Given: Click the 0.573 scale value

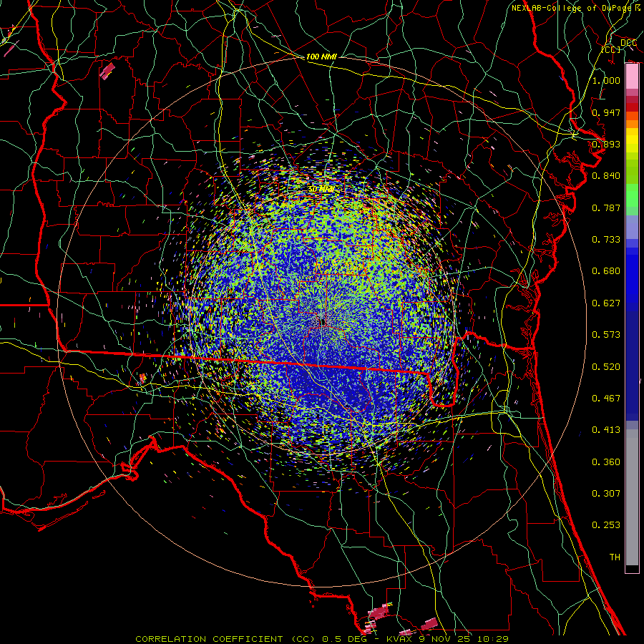Looking at the screenshot, I should (x=606, y=335).
